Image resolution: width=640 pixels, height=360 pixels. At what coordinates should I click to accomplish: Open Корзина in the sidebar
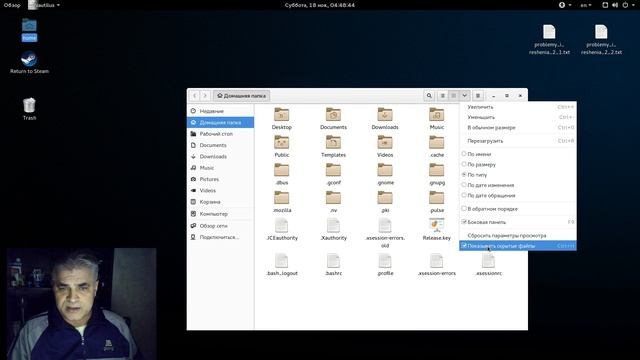click(x=220, y=202)
